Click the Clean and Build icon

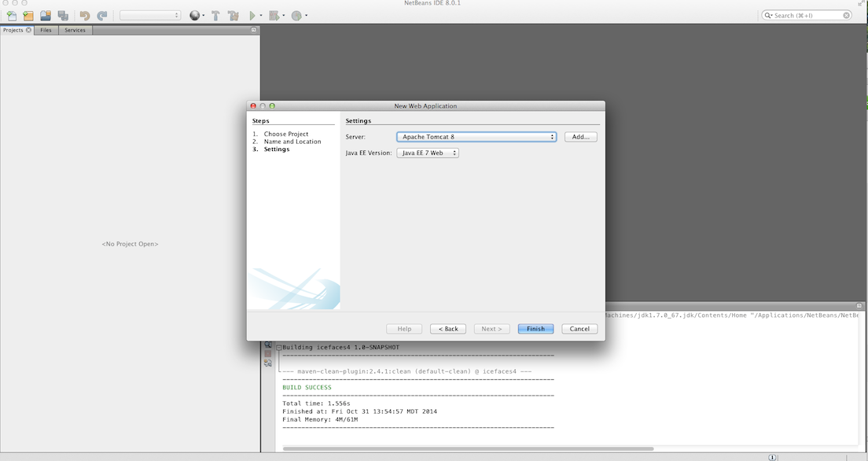point(233,16)
